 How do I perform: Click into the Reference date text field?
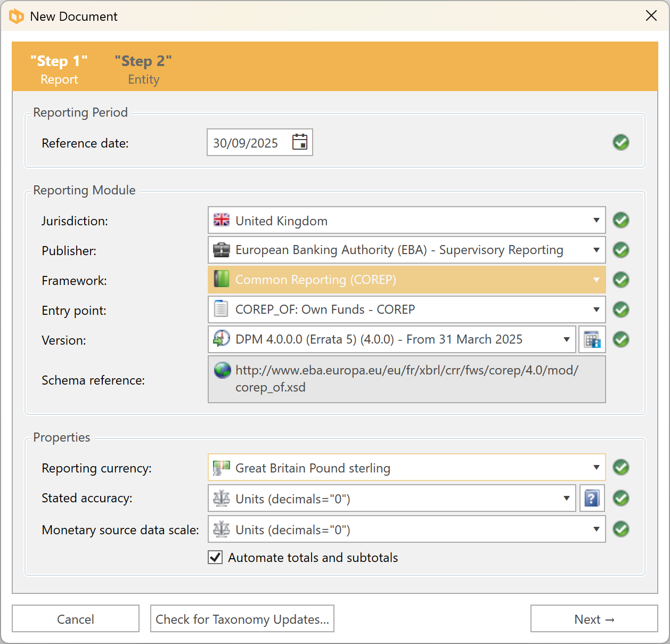246,143
